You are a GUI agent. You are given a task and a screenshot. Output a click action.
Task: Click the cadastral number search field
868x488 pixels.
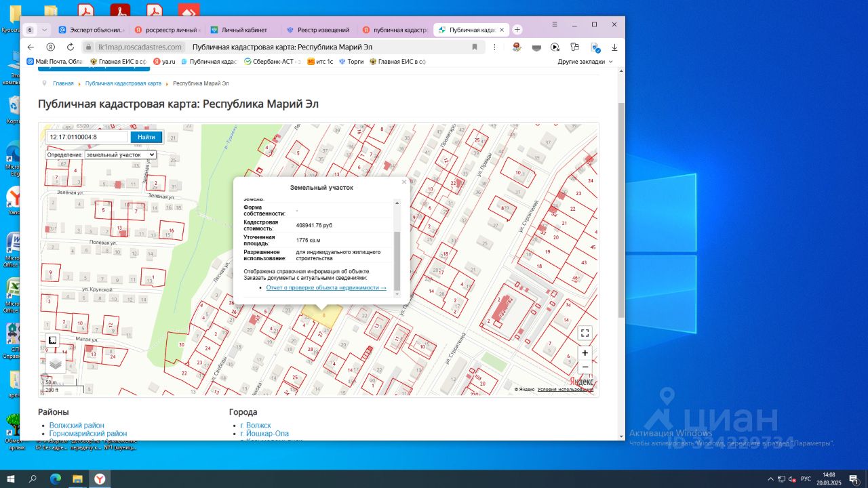click(x=87, y=137)
